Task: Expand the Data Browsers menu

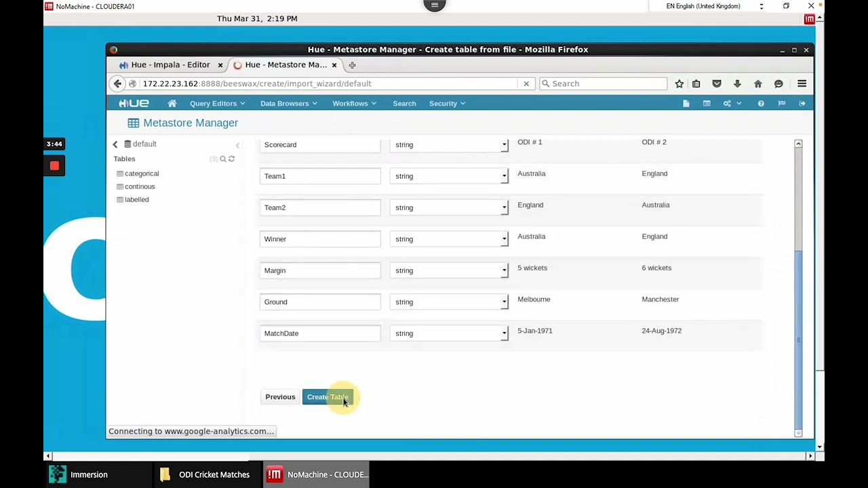Action: tap(288, 103)
